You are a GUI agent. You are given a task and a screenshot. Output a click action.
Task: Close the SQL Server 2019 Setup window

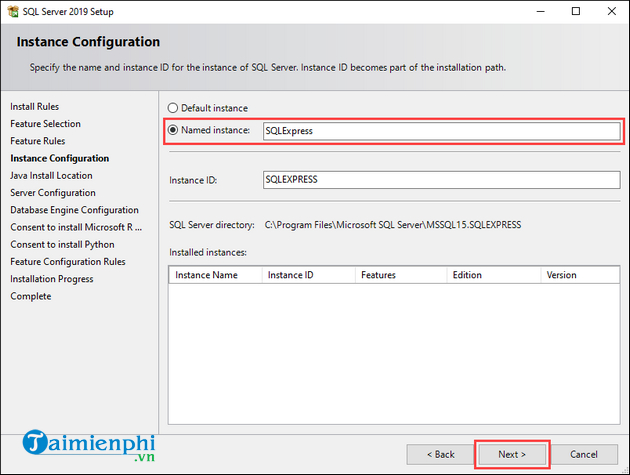pos(612,11)
